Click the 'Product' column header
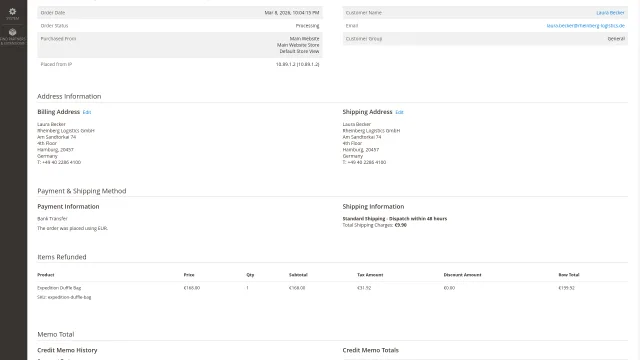 (x=45, y=275)
